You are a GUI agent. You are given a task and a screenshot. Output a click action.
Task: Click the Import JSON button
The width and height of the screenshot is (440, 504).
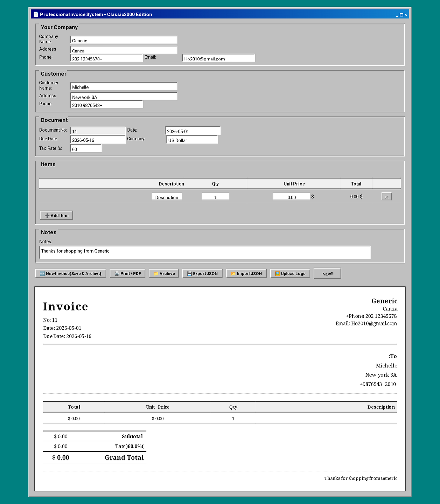[x=246, y=274]
